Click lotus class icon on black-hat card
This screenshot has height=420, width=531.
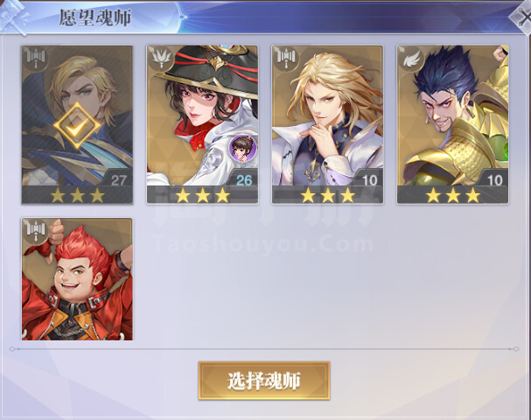[x=161, y=59]
